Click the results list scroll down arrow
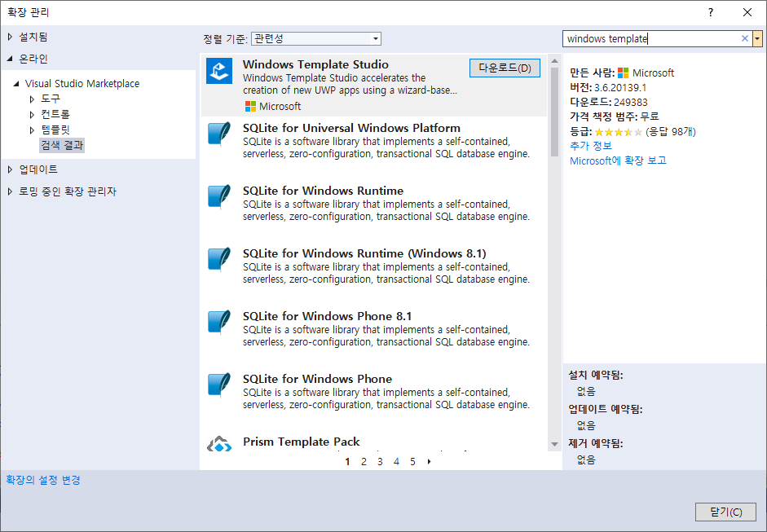 coord(554,445)
